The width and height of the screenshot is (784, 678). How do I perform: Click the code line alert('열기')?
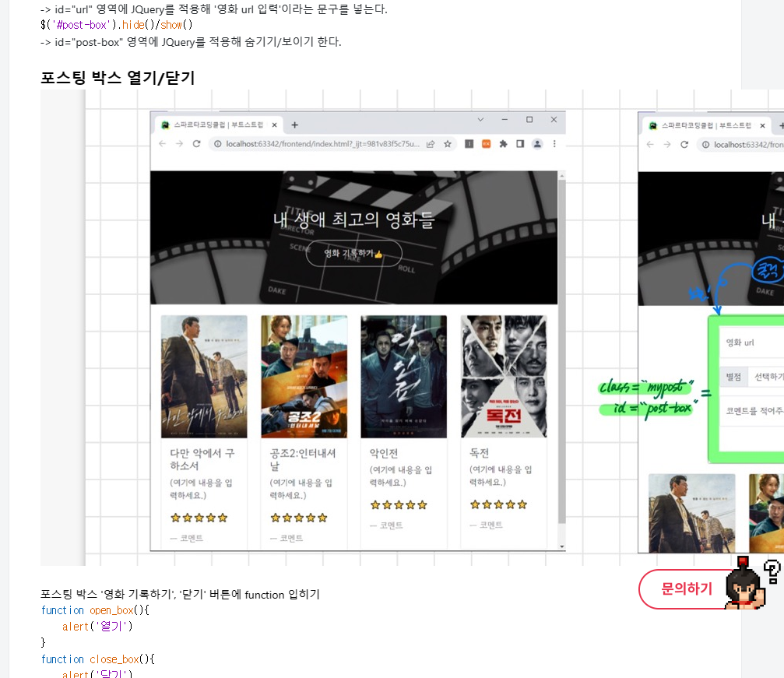click(97, 626)
